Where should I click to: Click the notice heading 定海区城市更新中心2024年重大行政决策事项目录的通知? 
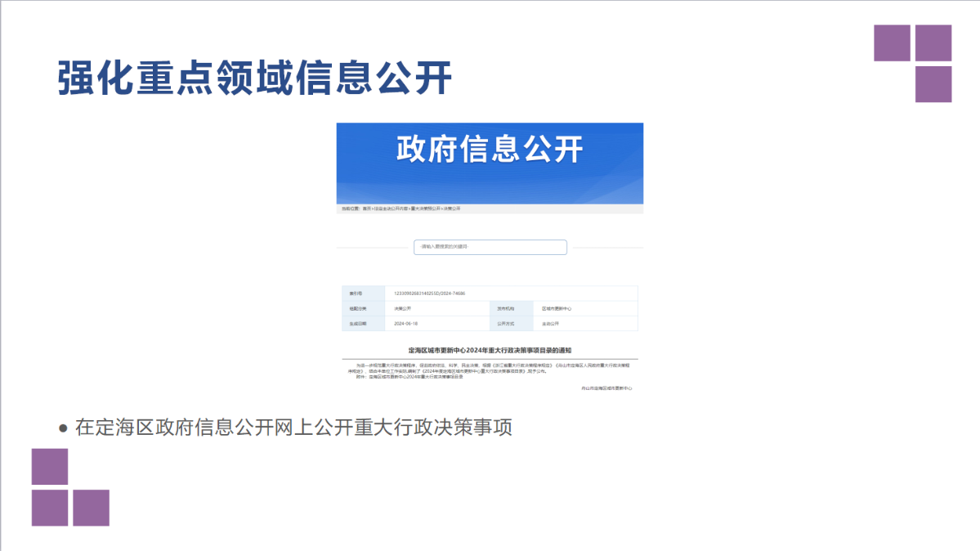[x=490, y=350]
